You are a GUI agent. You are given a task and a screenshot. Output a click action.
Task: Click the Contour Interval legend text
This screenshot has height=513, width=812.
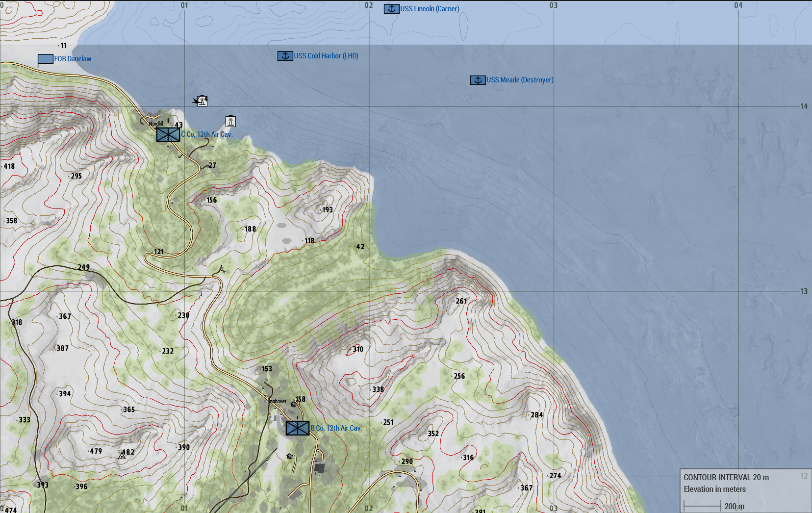click(726, 477)
